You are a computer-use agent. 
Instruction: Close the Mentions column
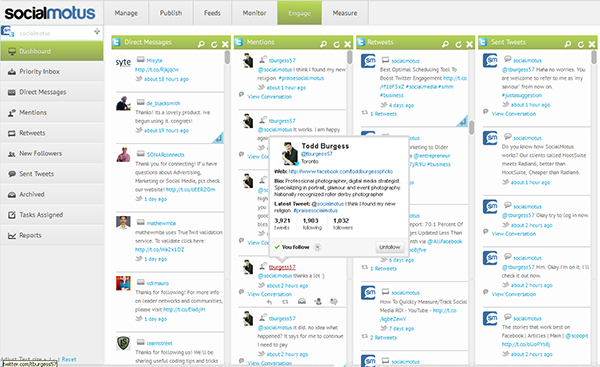[347, 44]
